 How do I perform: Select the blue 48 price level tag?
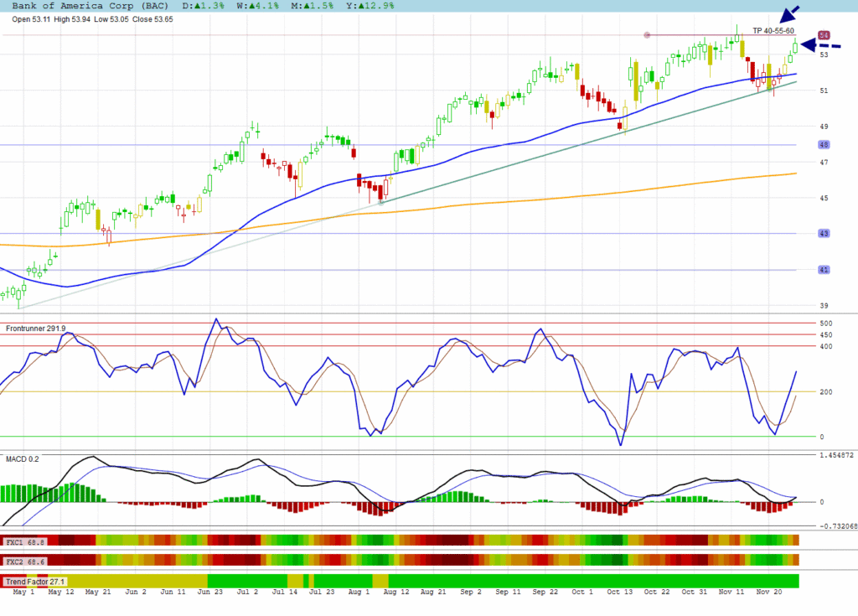click(x=824, y=144)
